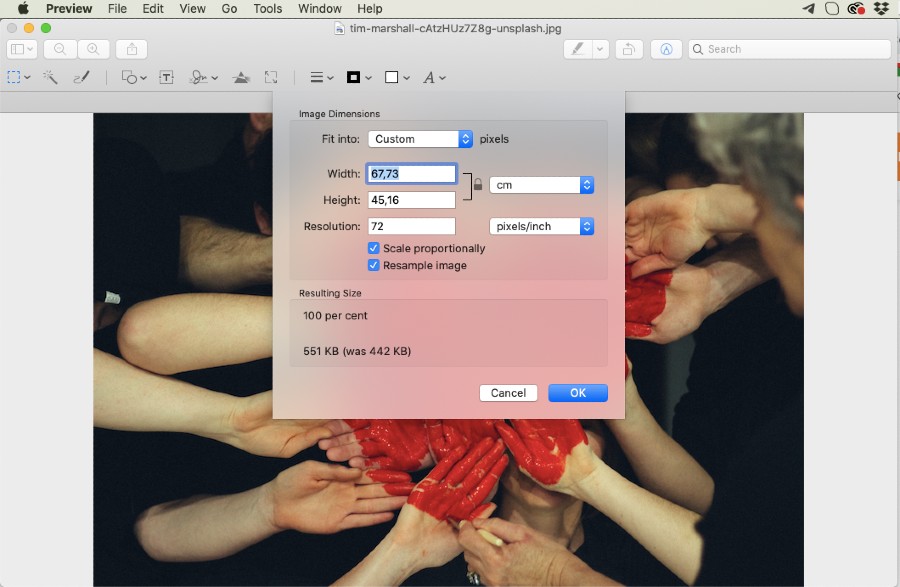Viewport: 900px width, 587px height.
Task: Open the Go menu
Action: [229, 9]
